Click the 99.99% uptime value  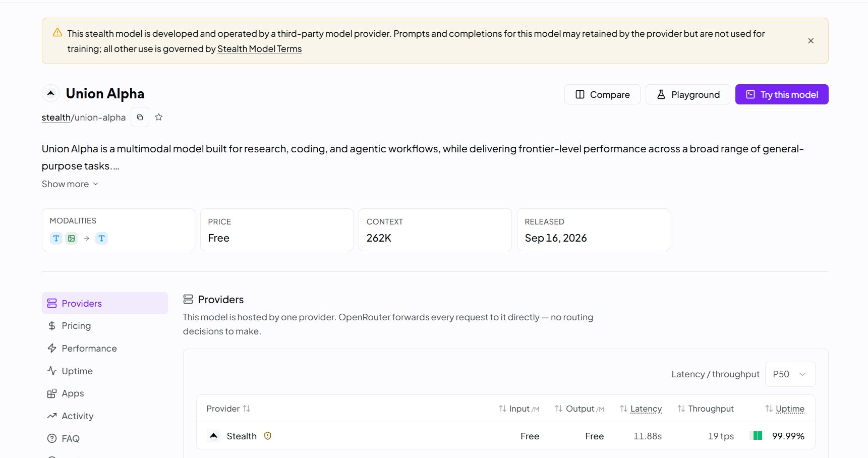pos(788,436)
